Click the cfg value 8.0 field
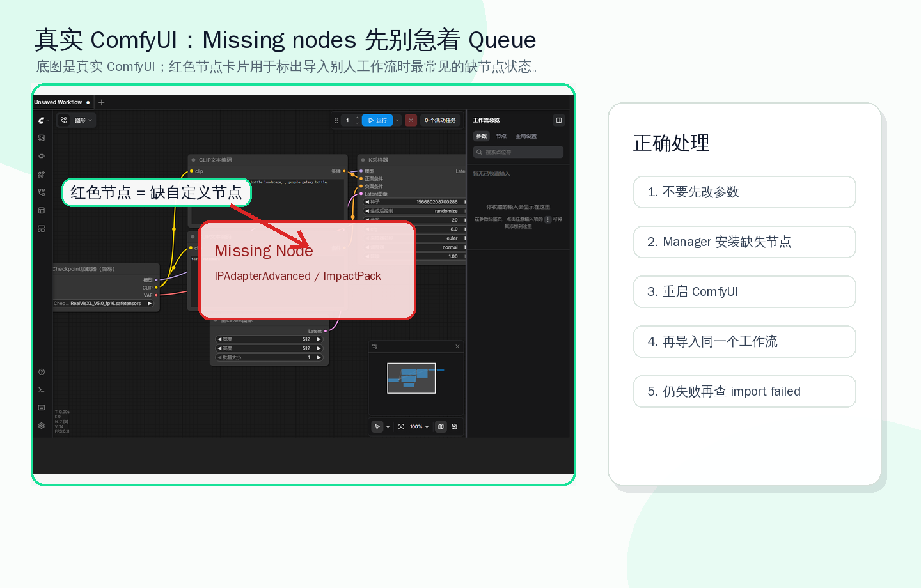 pos(441,229)
